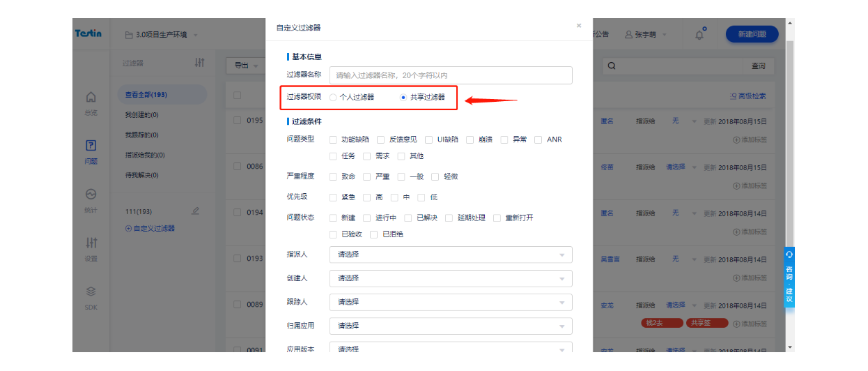Open the 统计 statistics sidebar icon
This screenshot has height=371, width=868.
91,195
